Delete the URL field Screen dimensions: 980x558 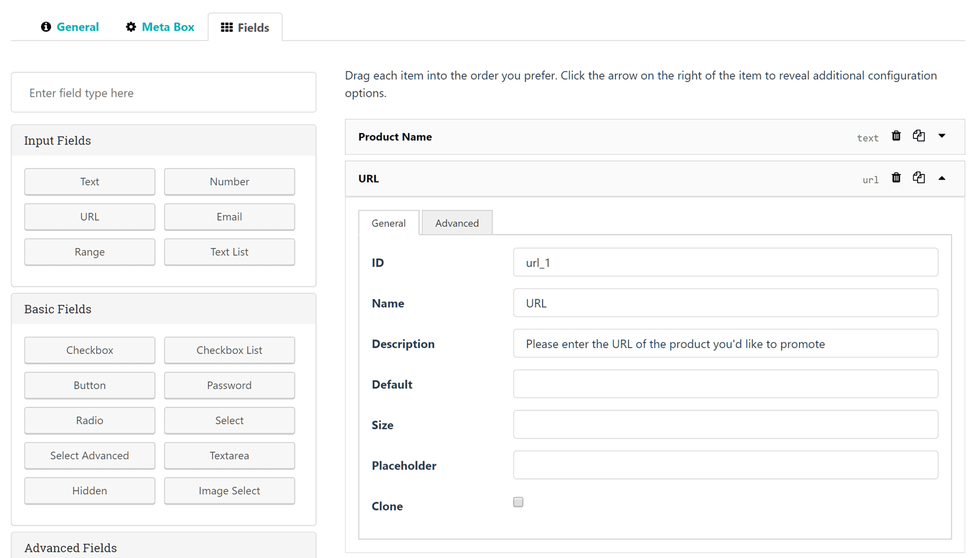(x=896, y=178)
